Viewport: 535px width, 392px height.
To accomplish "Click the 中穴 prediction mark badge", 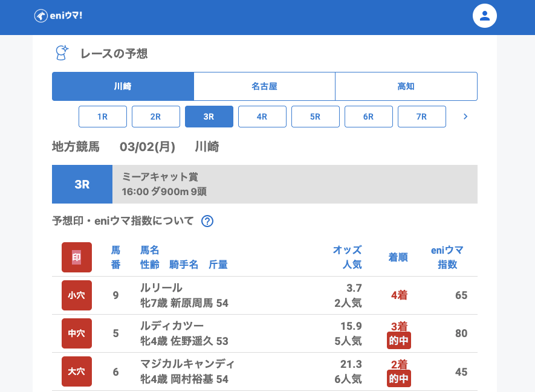I will (x=77, y=333).
